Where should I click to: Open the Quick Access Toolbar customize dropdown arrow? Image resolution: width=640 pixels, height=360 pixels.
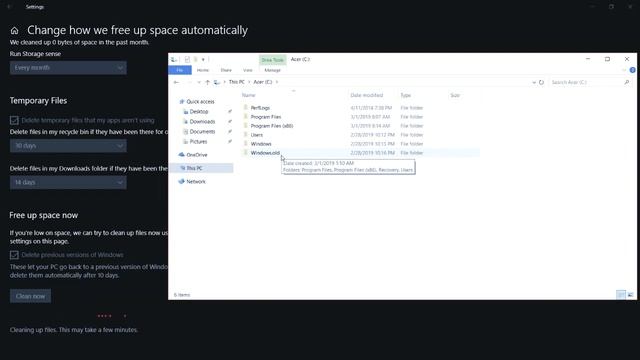tap(203, 60)
